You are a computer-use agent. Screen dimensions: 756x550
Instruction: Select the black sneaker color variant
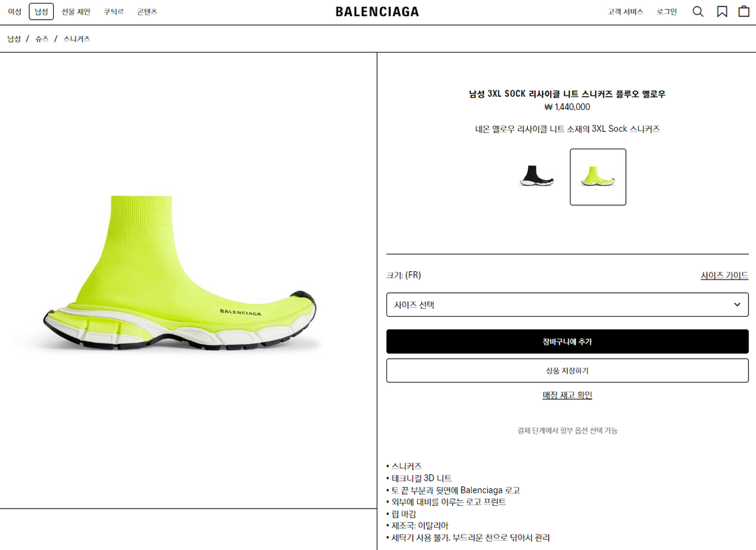click(x=537, y=176)
